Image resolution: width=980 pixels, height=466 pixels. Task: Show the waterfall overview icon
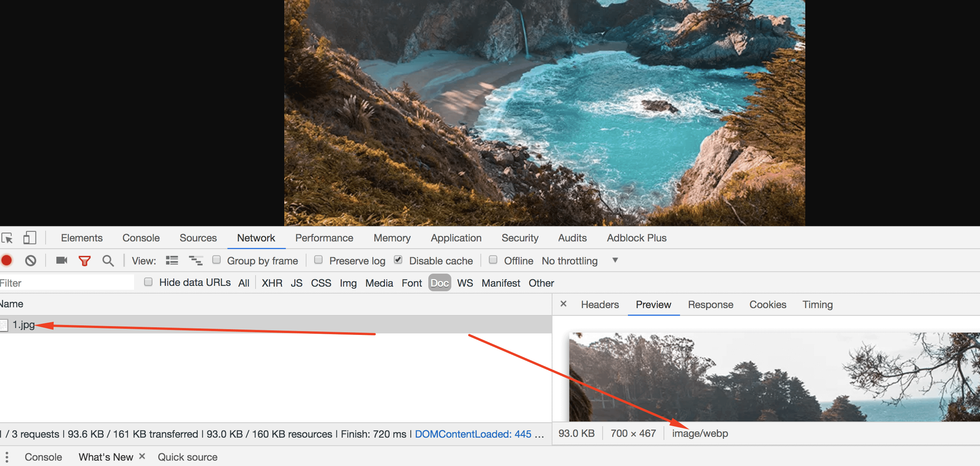point(196,261)
